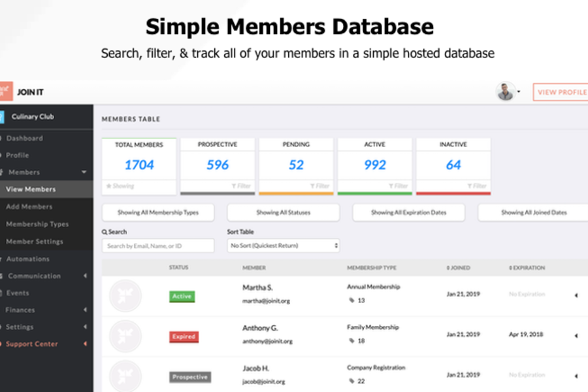Screen dimensions: 588x392
Task: Filter by Prospective members
Action: (242, 186)
